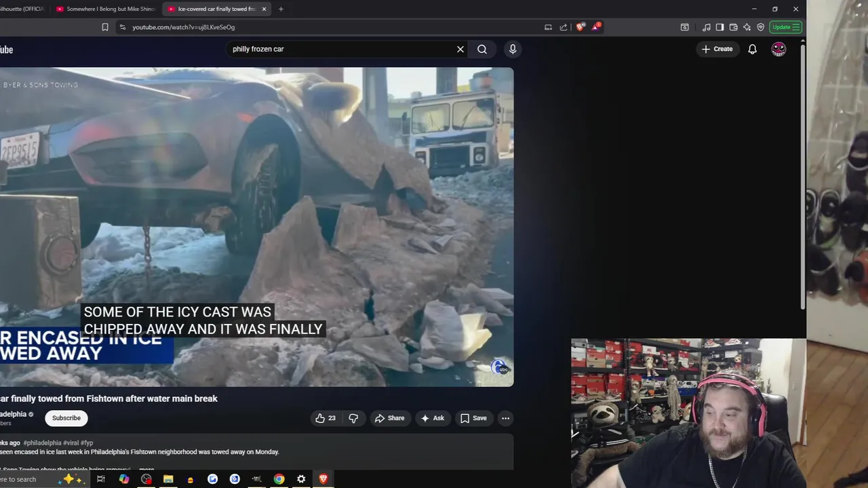The width and height of the screenshot is (868, 488).
Task: Open Copilot from the taskbar
Action: click(124, 479)
